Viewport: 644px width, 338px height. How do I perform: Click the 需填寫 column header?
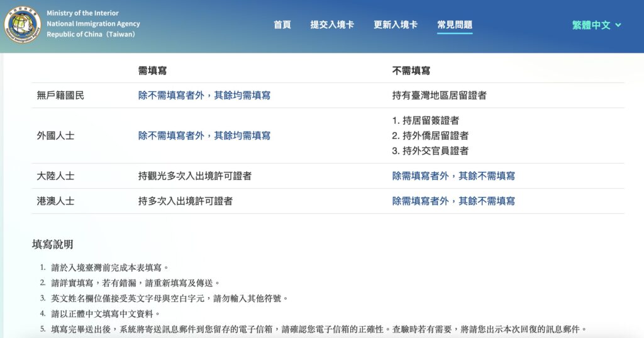pos(153,70)
